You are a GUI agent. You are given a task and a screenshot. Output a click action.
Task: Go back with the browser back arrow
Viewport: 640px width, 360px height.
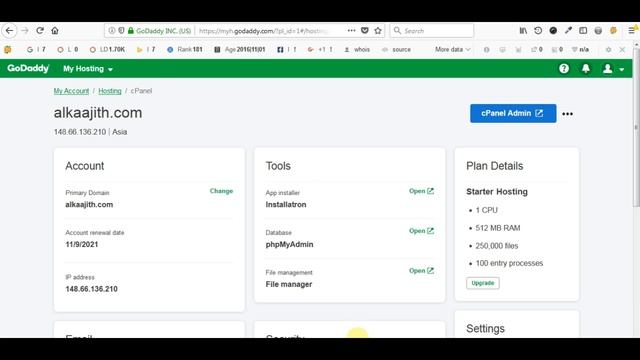pyautogui.click(x=9, y=31)
